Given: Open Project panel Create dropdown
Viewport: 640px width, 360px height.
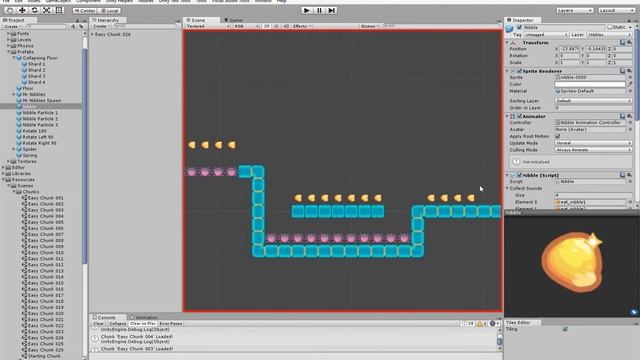Looking at the screenshot, I should tap(12, 26).
